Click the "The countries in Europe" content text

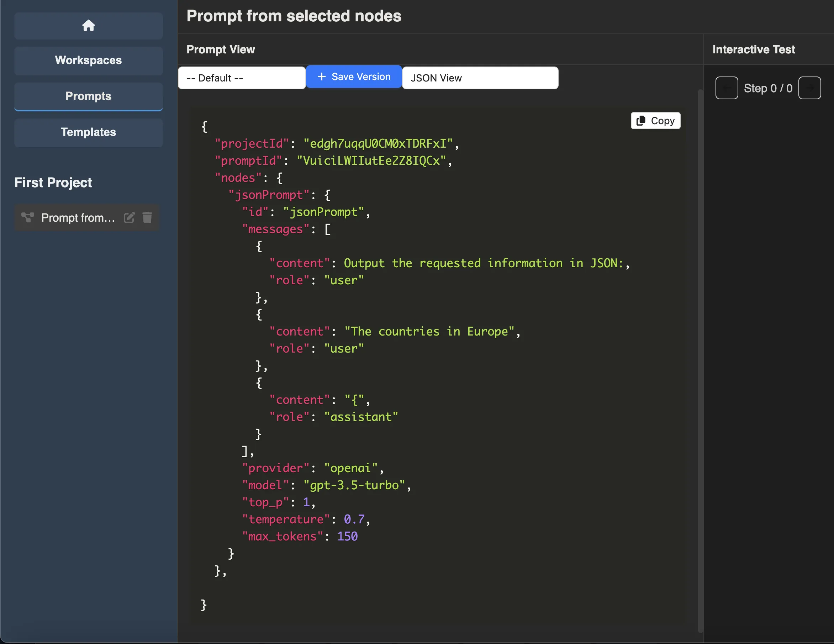(429, 332)
